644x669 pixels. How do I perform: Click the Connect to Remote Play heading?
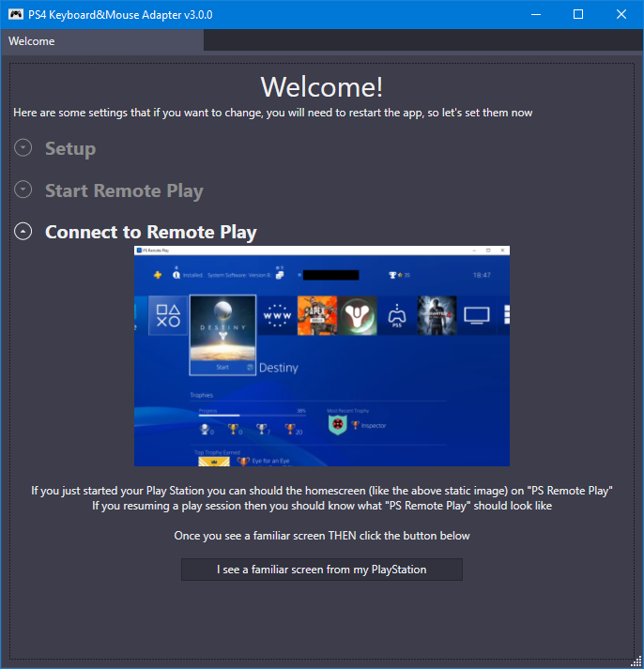tap(151, 232)
